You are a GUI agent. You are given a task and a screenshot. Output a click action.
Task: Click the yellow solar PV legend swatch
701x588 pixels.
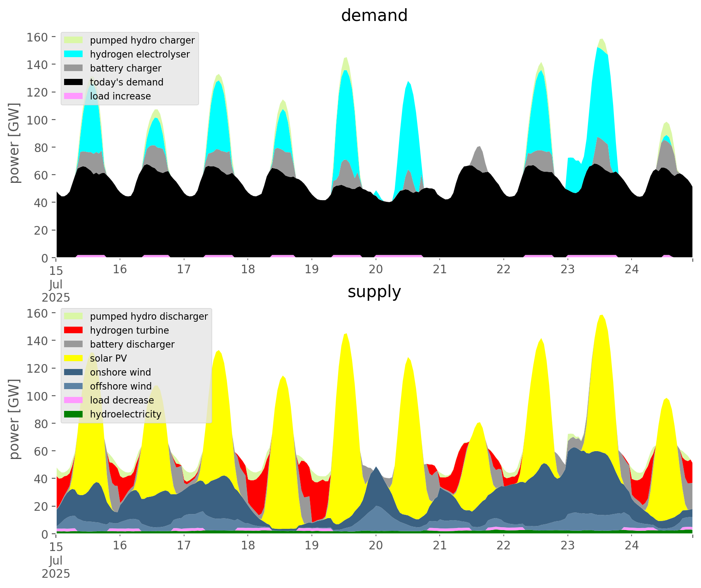(x=74, y=358)
